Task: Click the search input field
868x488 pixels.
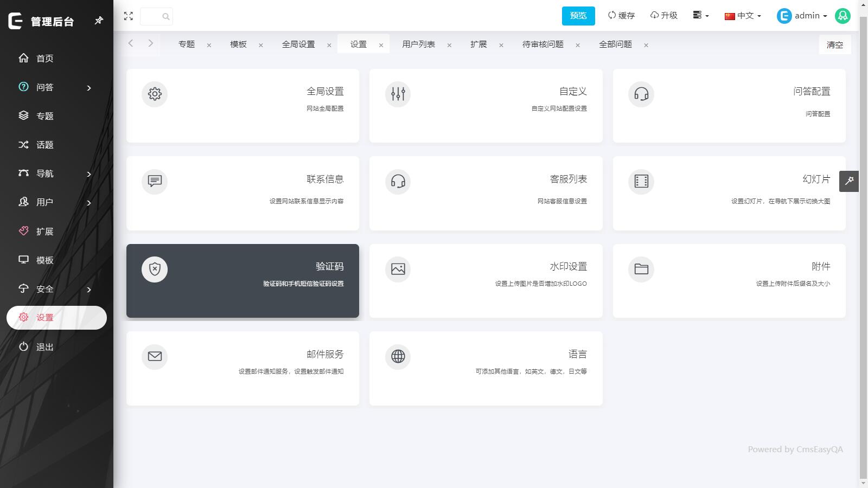Action: (156, 16)
